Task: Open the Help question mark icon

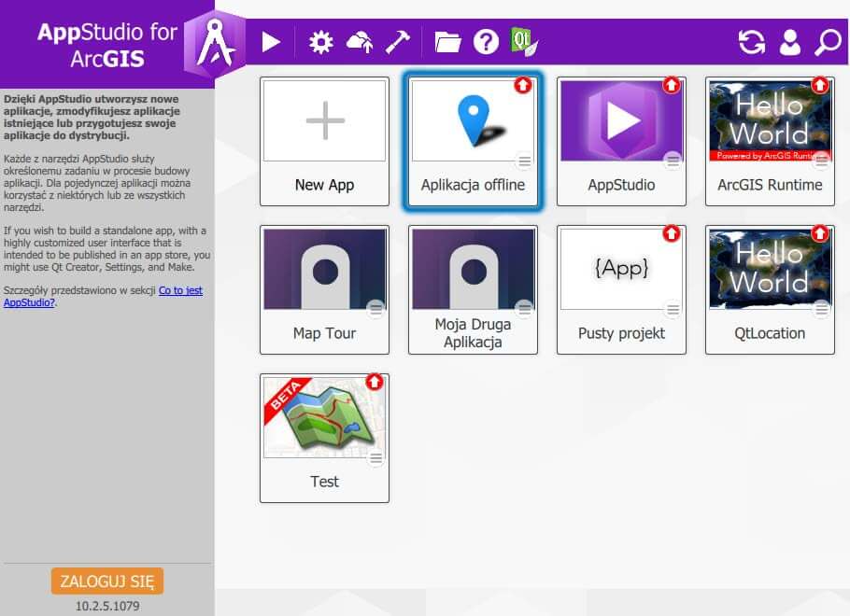Action: click(486, 42)
